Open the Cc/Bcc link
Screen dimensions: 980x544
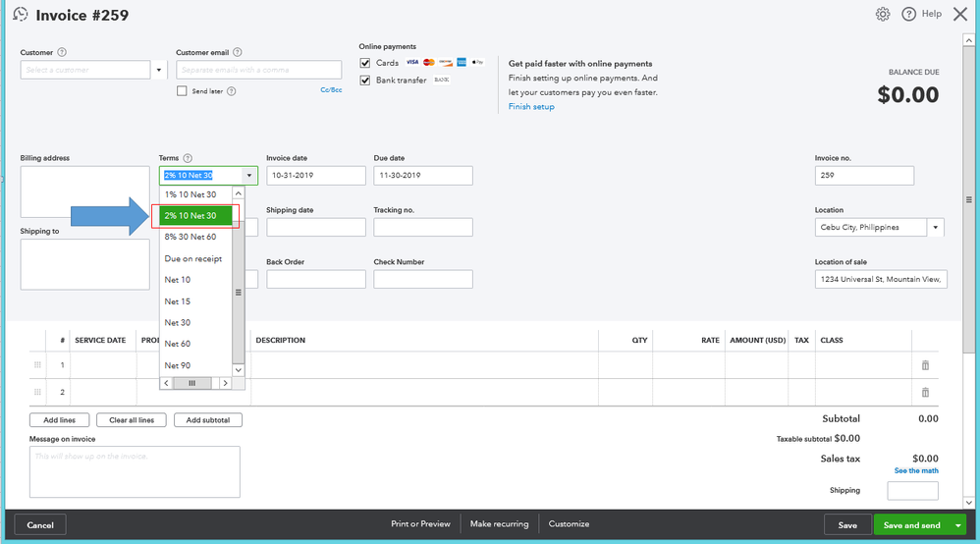[331, 90]
